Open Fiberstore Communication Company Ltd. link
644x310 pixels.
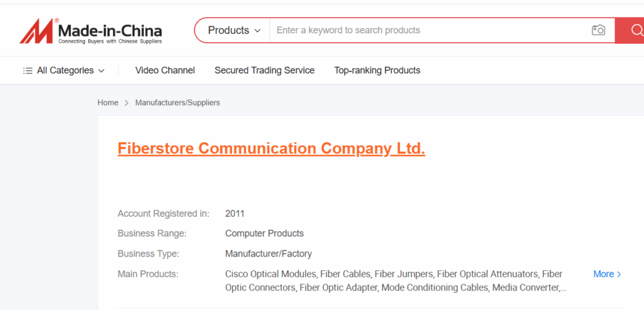point(271,148)
